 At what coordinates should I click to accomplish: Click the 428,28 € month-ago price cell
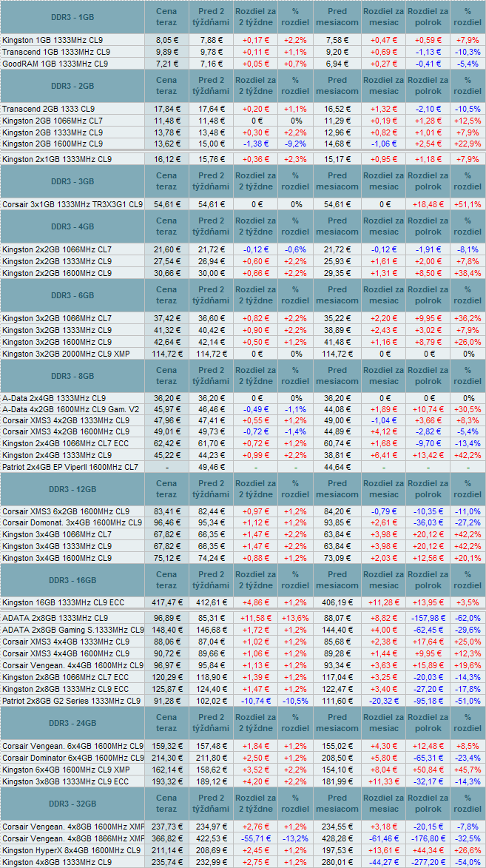click(x=337, y=838)
